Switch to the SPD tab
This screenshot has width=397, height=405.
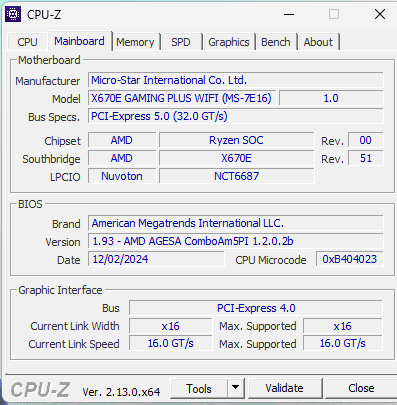point(181,42)
